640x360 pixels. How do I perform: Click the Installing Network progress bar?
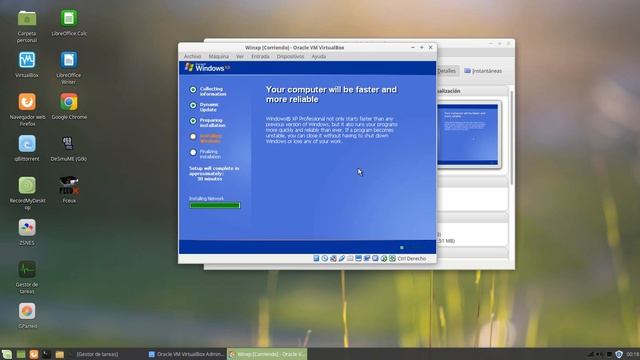(215, 205)
